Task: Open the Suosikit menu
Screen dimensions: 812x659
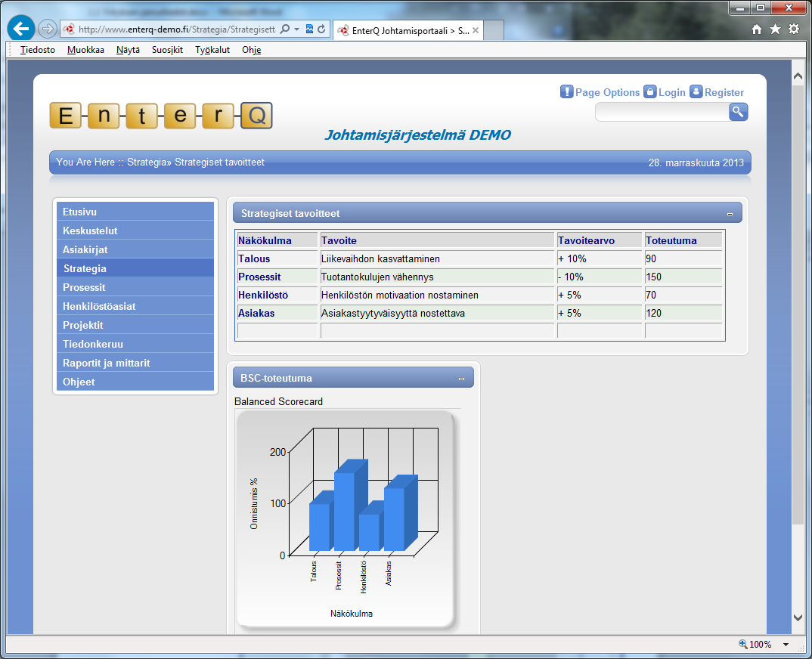Action: pos(167,50)
